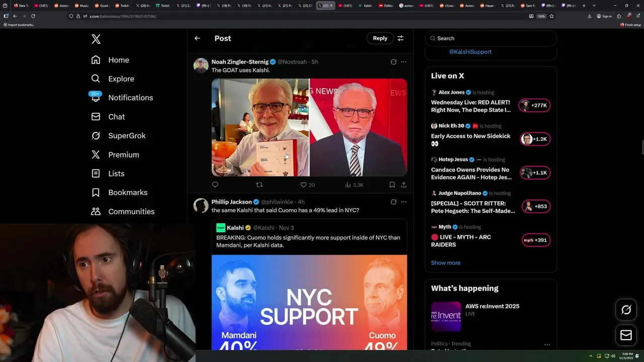The image size is (644, 362).
Task: Switch to the New Tab browser tab
Action: 21,6
